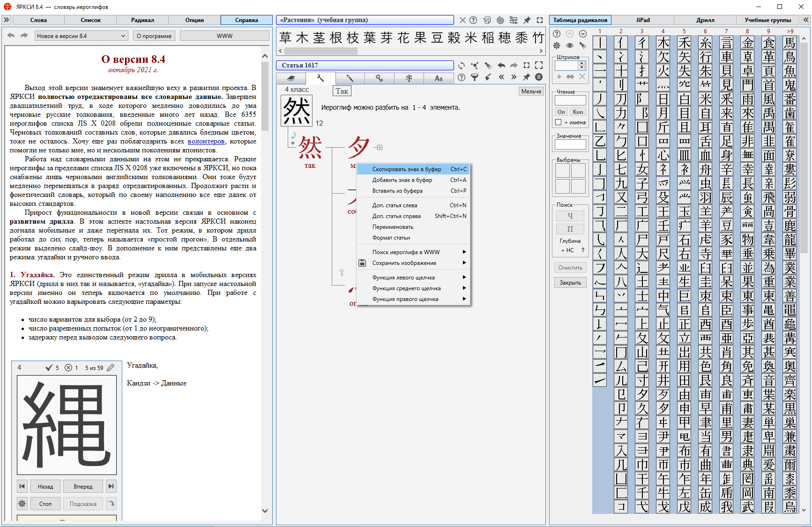
Task: Expand the plus box next to 夕 component
Action: coord(380,147)
